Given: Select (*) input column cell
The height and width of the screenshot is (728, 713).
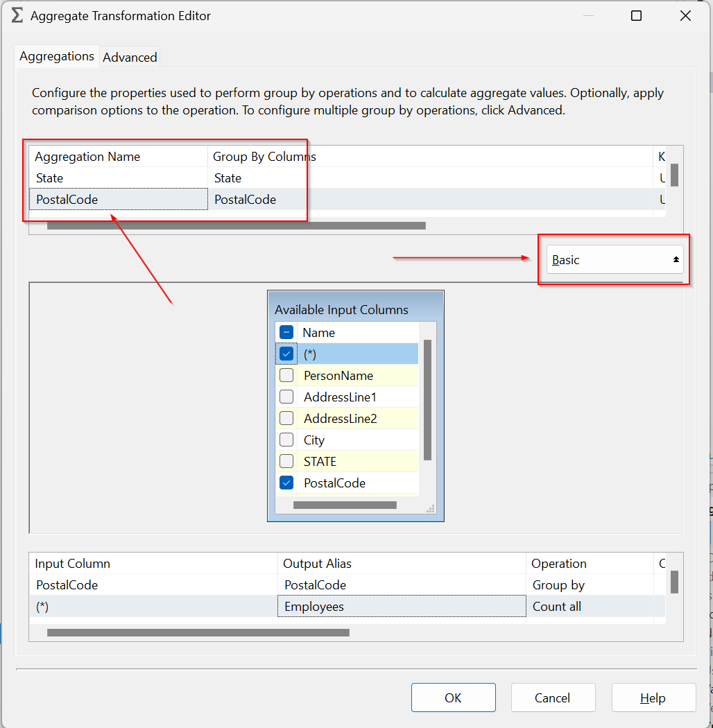Looking at the screenshot, I should [153, 606].
